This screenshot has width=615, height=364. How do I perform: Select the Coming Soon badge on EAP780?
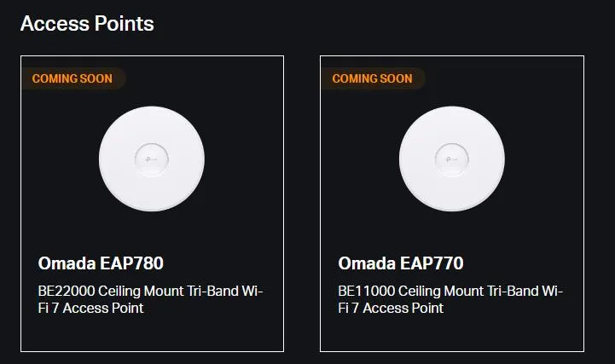73,78
